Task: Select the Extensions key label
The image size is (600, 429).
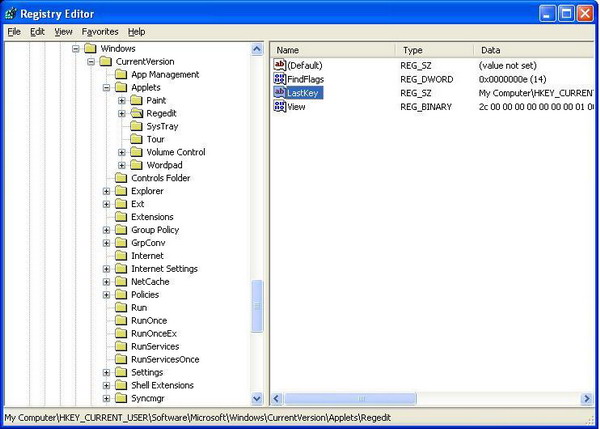Action: (152, 217)
